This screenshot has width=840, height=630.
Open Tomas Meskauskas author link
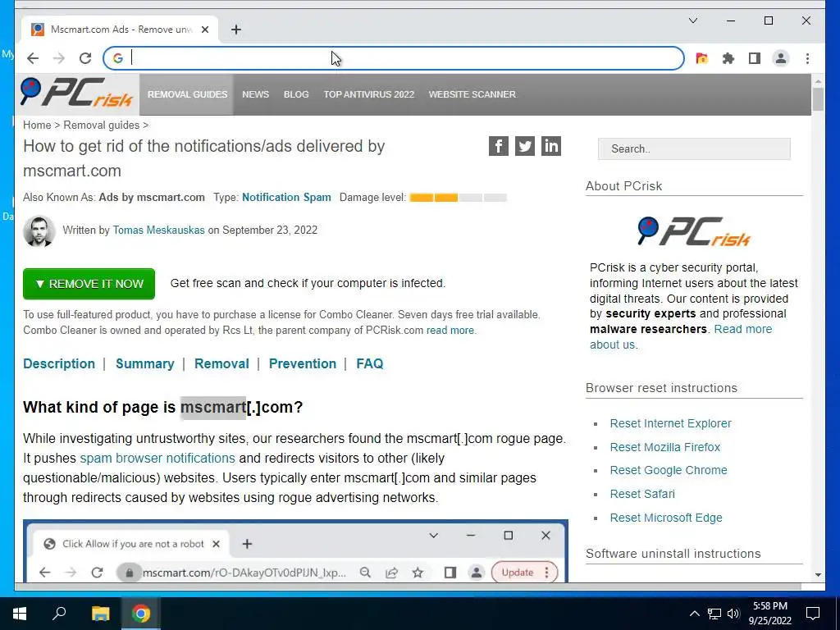coord(158,231)
